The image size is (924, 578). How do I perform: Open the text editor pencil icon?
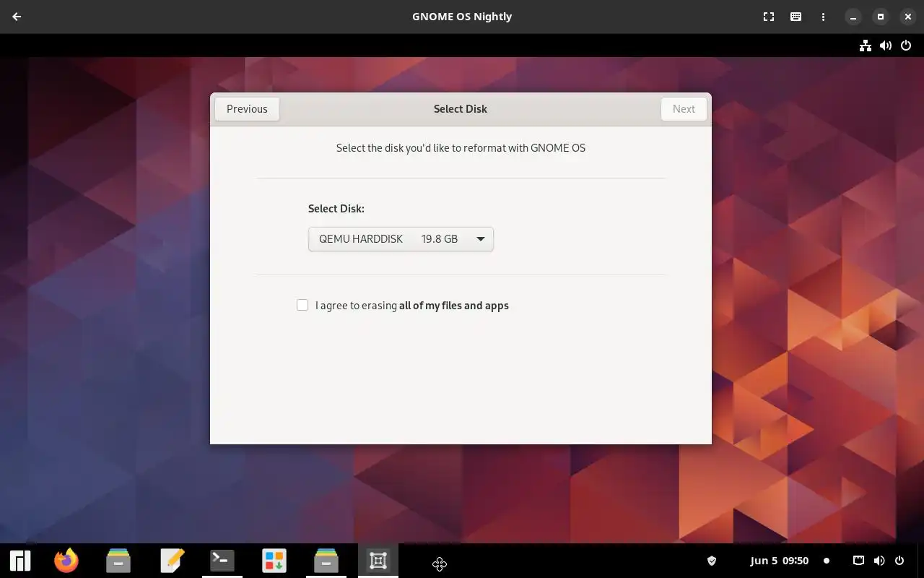coord(172,561)
